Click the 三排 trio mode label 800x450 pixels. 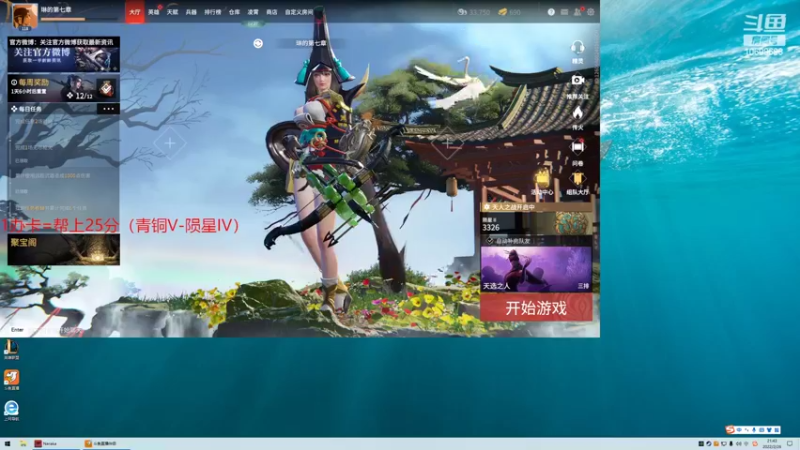click(583, 286)
